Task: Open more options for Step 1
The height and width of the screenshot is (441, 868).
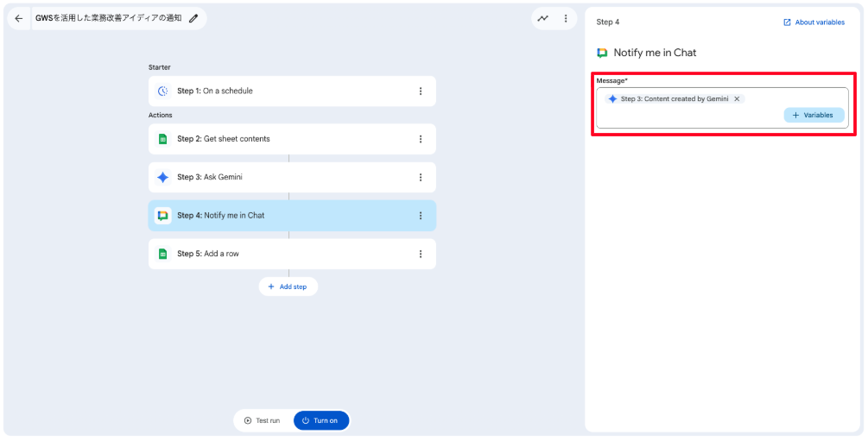Action: click(x=421, y=91)
